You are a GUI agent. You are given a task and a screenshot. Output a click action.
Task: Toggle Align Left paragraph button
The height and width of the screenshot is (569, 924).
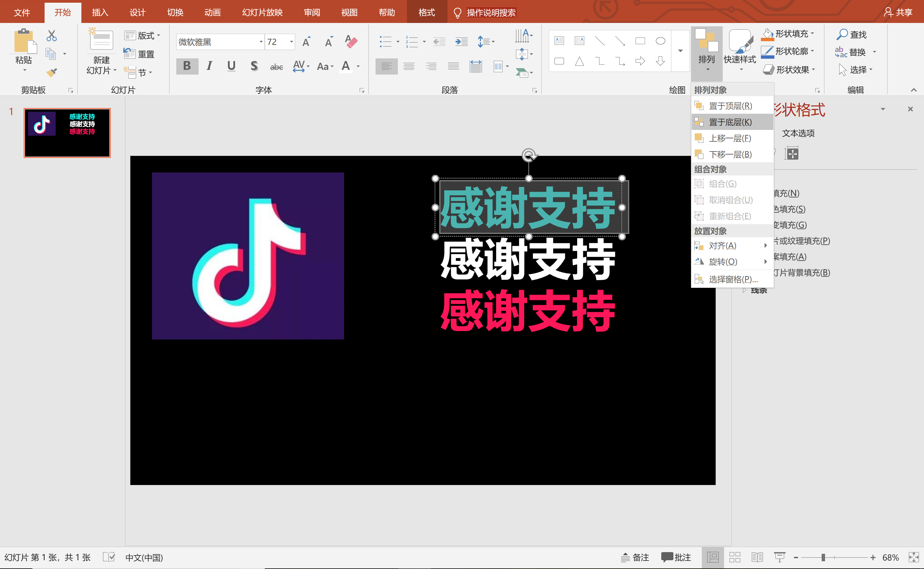(x=386, y=66)
